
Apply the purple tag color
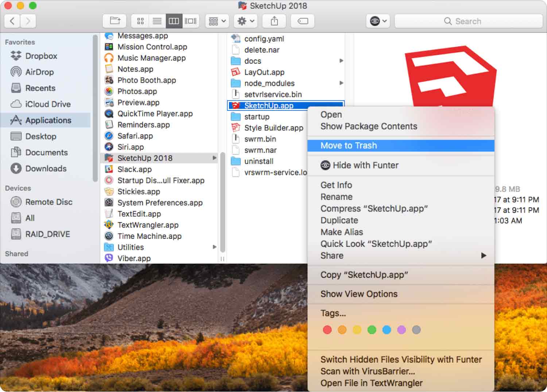[401, 330]
